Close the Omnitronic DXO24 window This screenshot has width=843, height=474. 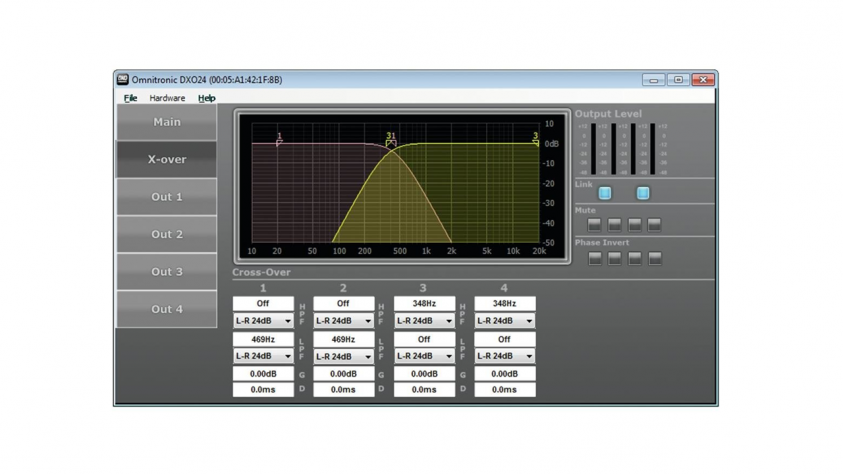[703, 80]
